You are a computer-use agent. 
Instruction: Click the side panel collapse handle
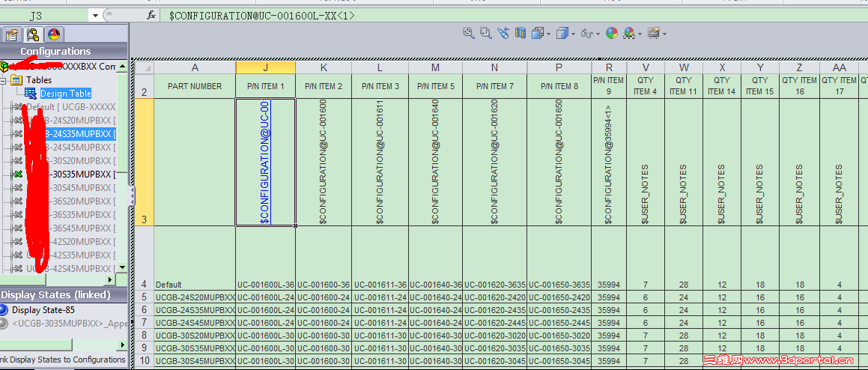(x=132, y=197)
